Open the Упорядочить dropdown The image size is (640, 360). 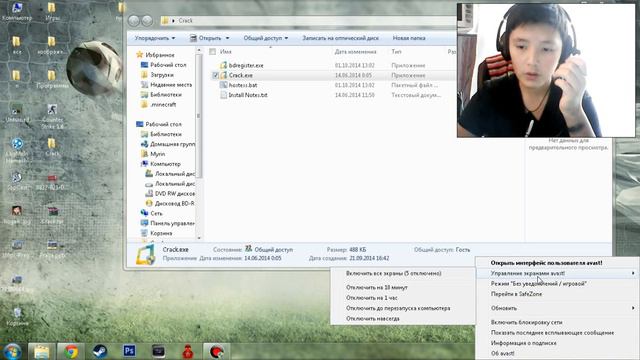155,38
